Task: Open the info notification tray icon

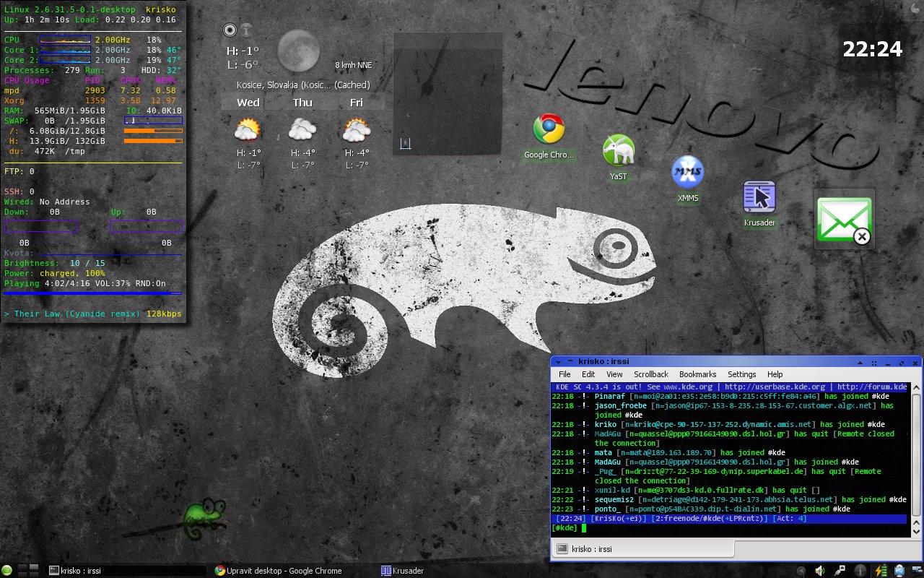Action: 860,570
